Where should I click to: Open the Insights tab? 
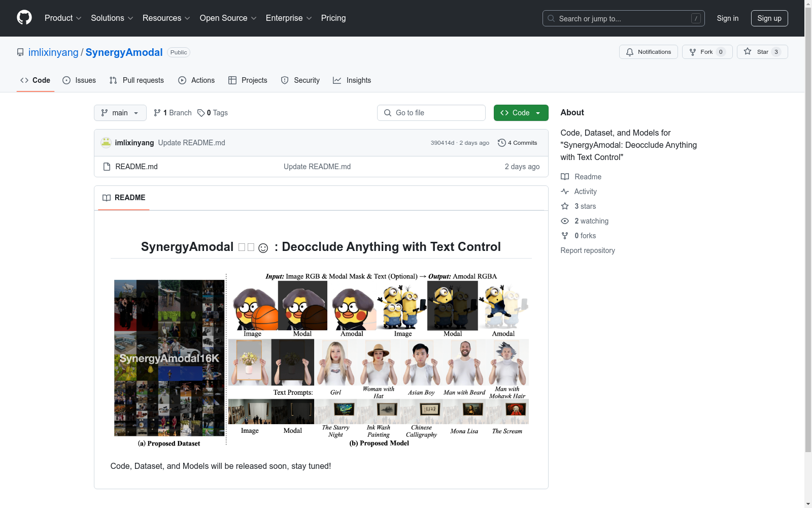tap(352, 80)
